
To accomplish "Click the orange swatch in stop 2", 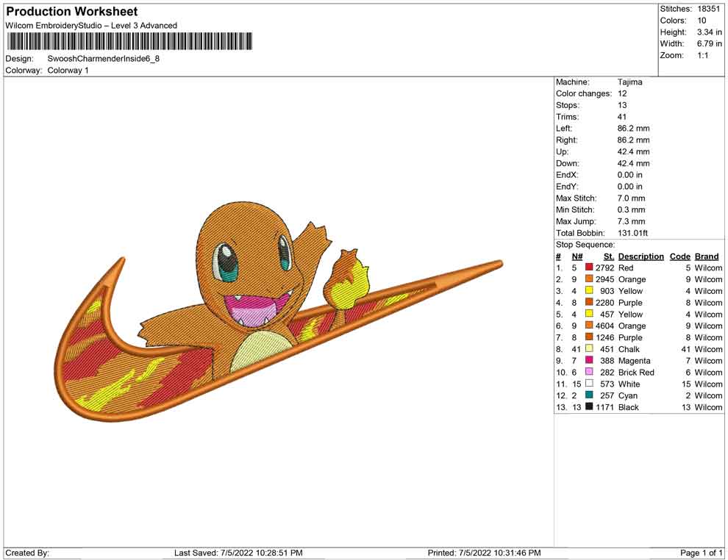I will [x=589, y=279].
